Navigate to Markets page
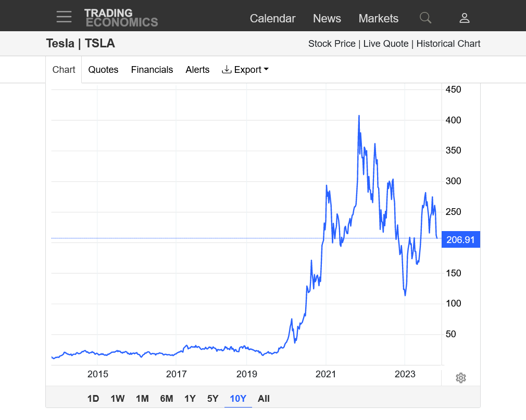 coord(378,19)
